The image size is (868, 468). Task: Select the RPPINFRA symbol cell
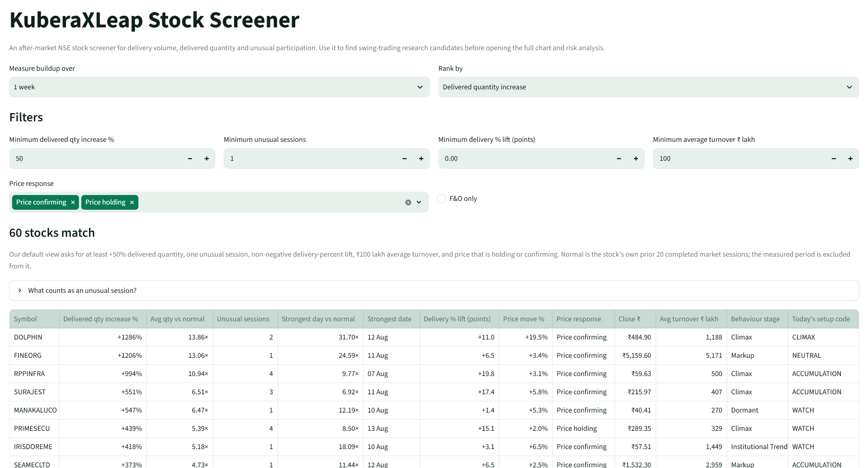click(x=34, y=374)
